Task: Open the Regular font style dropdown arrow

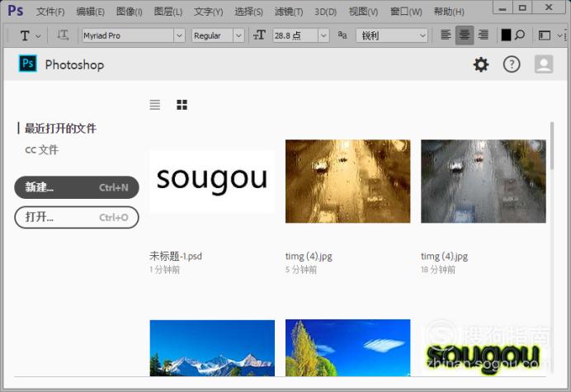Action: [238, 35]
